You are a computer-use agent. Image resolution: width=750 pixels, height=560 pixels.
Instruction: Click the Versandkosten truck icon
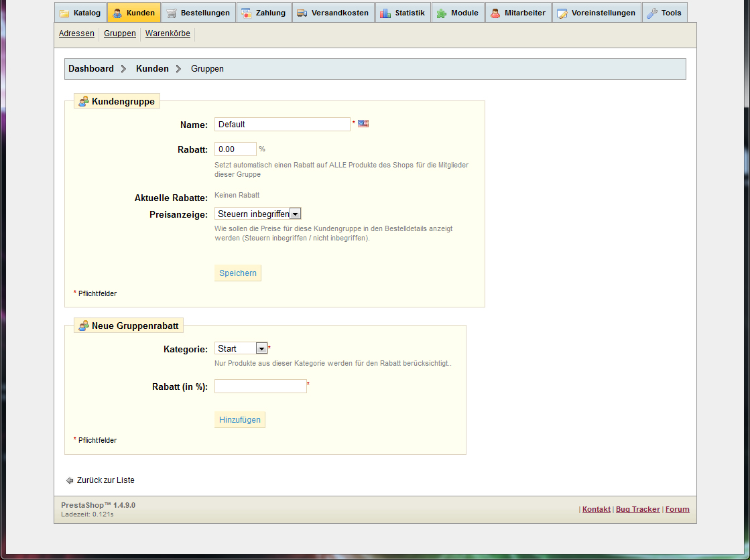click(x=302, y=13)
